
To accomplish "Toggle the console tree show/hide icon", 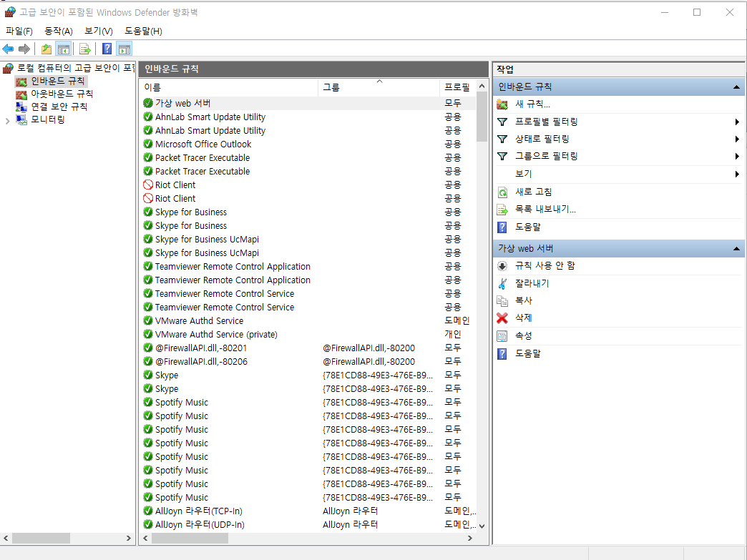I will 64,49.
